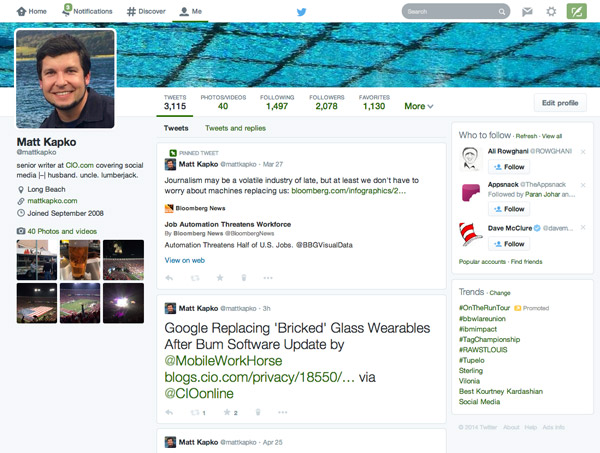This screenshot has width=600, height=453.
Task: Click Bloomberg News source icon
Action: pos(169,208)
